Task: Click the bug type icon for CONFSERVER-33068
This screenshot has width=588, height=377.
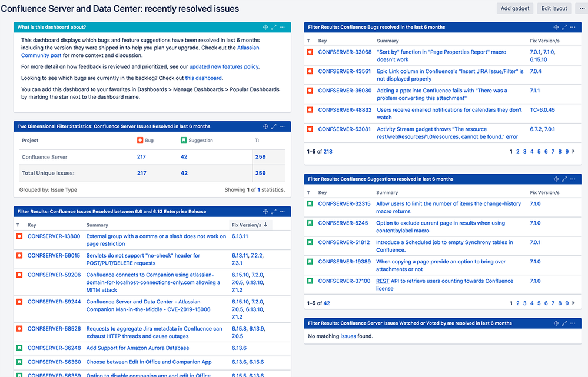Action: click(x=310, y=52)
